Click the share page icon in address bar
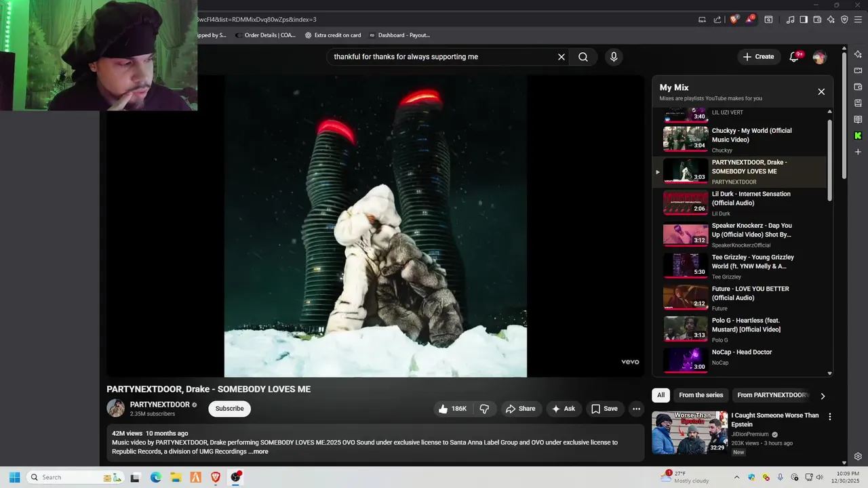This screenshot has height=488, width=868. click(717, 20)
